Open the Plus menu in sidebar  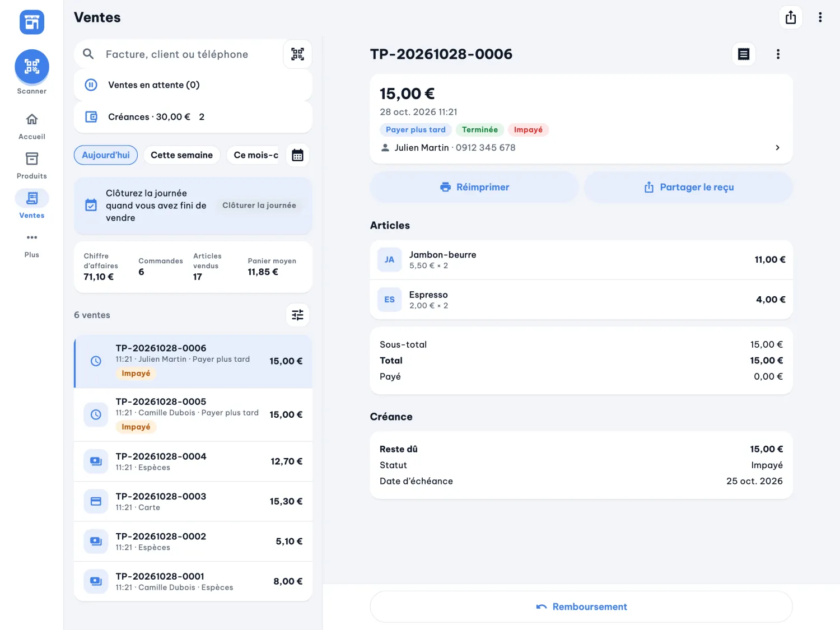point(32,245)
